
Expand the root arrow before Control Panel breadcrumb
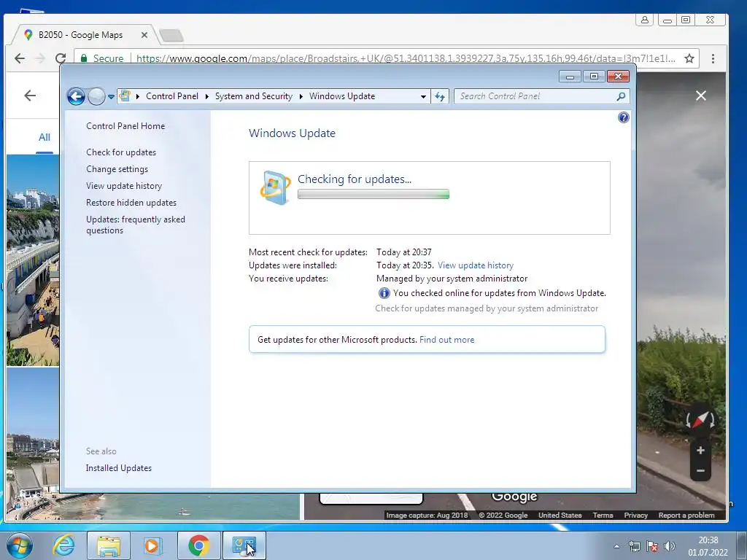(x=138, y=96)
